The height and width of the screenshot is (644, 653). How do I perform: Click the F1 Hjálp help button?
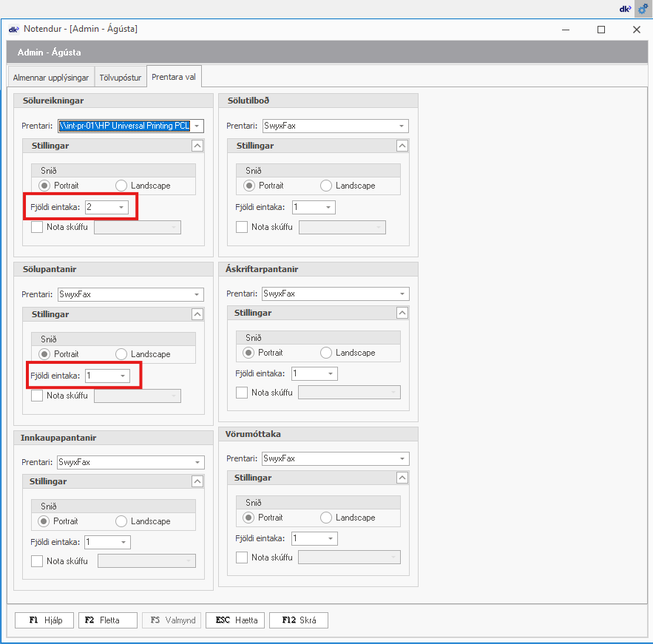(x=46, y=620)
